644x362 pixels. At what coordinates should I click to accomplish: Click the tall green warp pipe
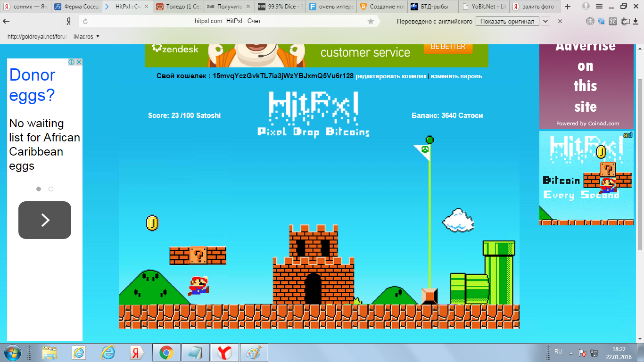click(499, 272)
